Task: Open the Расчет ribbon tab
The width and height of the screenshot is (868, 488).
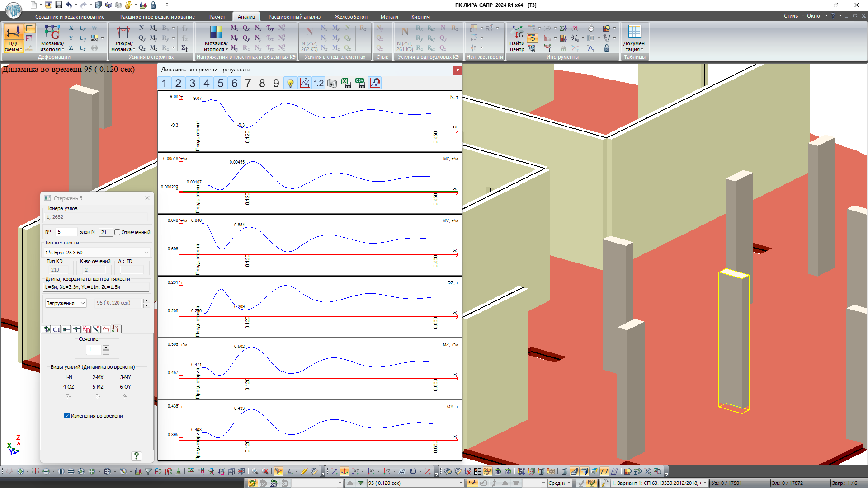Action: click(x=217, y=17)
